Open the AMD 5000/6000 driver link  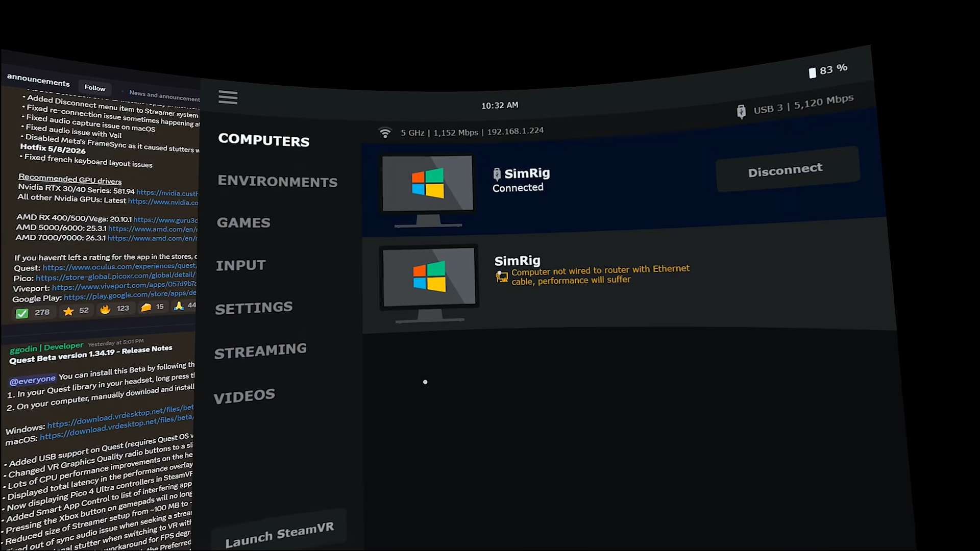(152, 229)
